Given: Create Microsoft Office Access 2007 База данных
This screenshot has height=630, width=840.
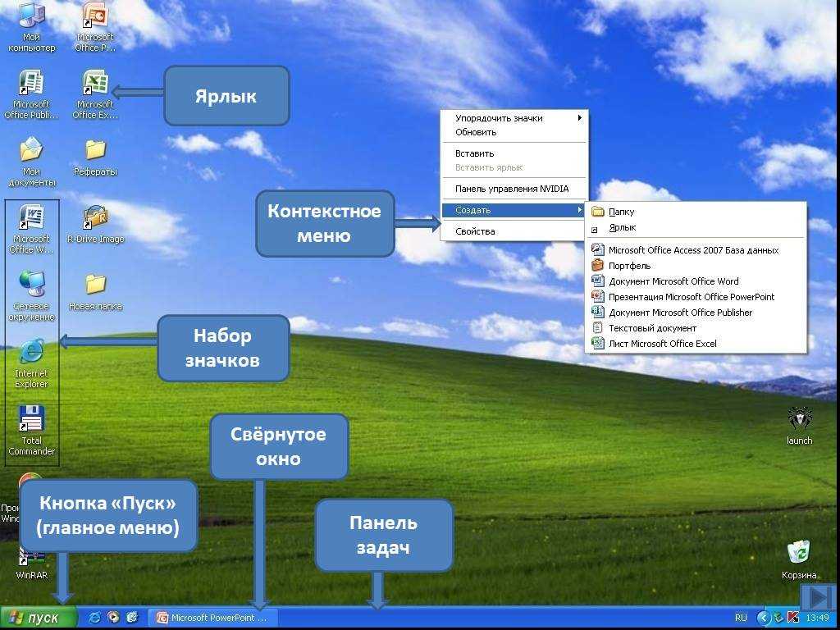Looking at the screenshot, I should point(696,250).
